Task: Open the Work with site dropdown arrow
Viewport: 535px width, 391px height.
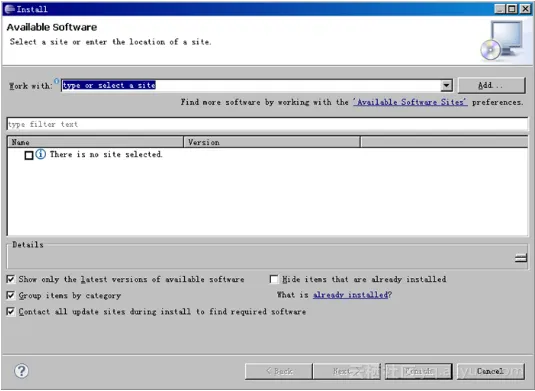Action: tap(446, 85)
